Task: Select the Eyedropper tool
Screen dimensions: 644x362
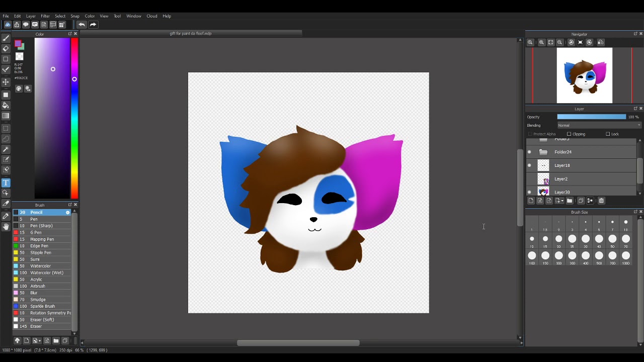Action: pyautogui.click(x=6, y=216)
